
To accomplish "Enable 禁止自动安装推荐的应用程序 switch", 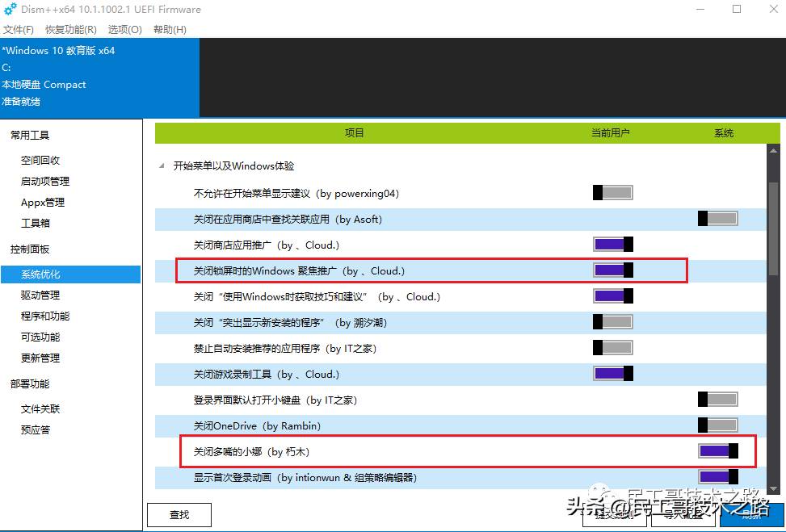I will (612, 348).
